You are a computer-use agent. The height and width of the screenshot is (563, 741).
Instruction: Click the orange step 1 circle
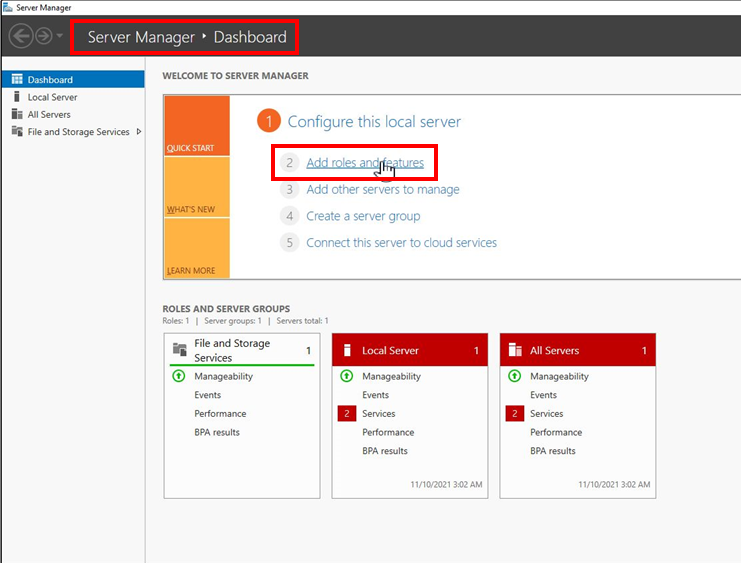click(x=268, y=121)
